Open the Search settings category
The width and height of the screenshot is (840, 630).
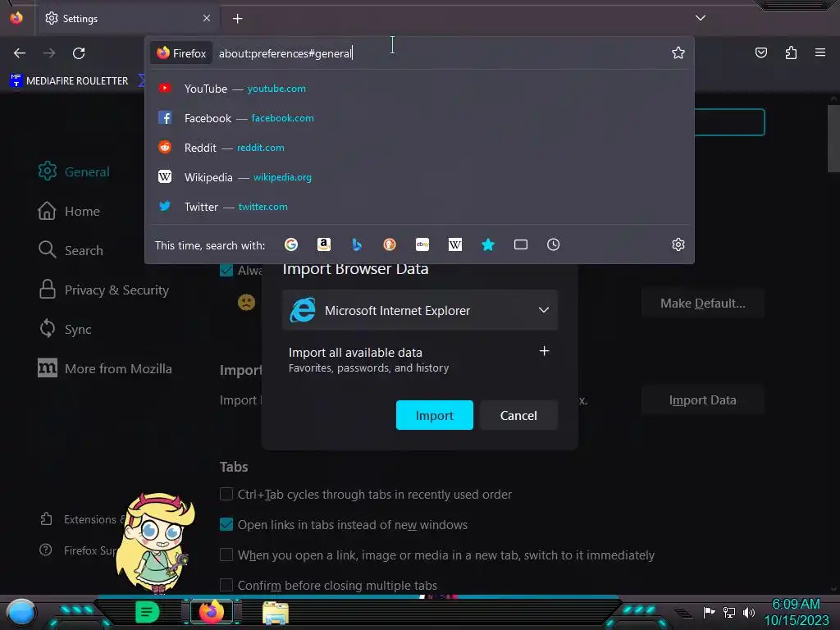(x=71, y=250)
